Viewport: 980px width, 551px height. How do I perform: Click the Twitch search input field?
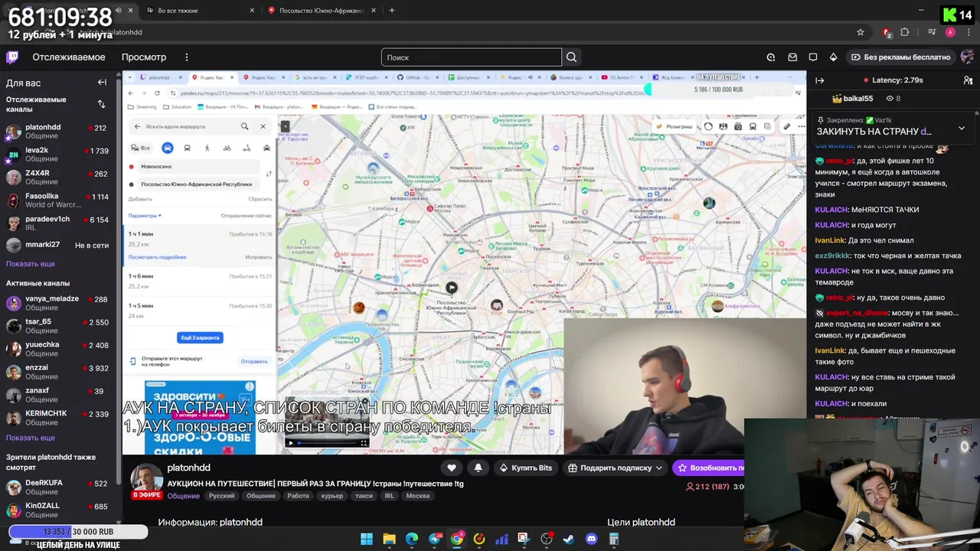pos(471,57)
